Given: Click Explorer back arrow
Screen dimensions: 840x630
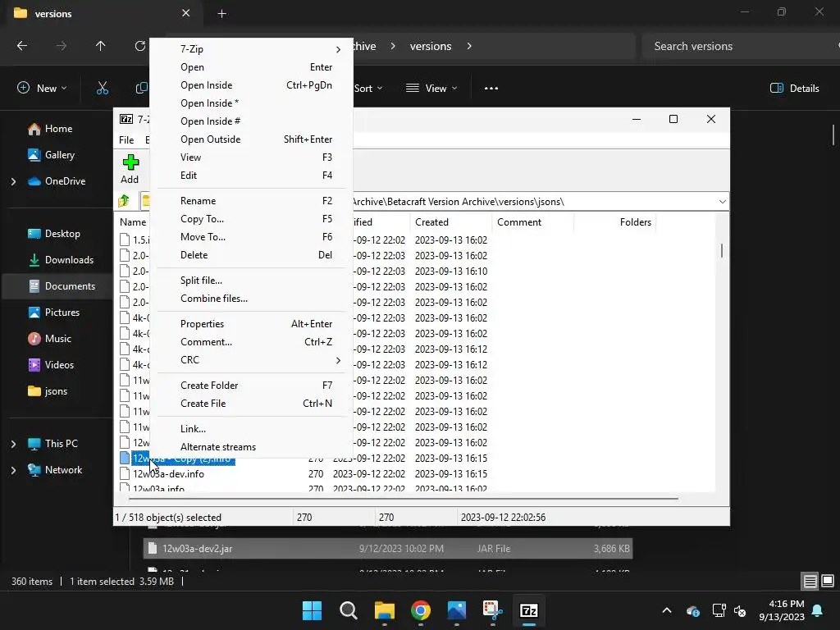Looking at the screenshot, I should pos(22,46).
